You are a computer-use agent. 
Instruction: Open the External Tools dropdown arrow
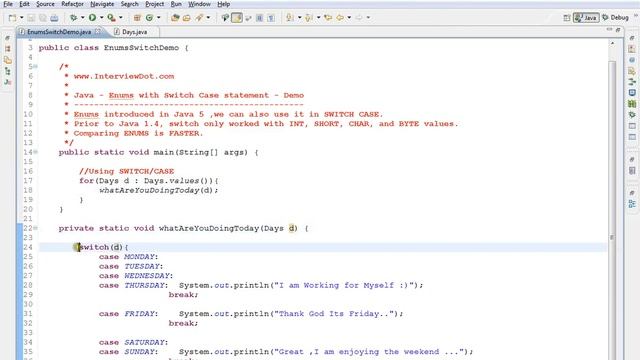pos(120,18)
